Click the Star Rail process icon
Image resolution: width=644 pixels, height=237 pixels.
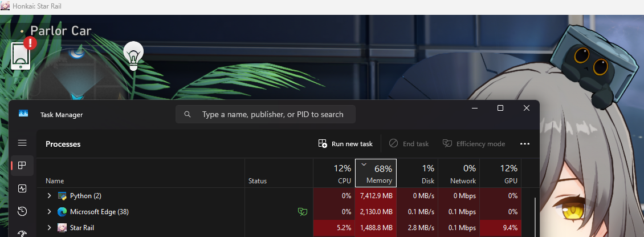(x=62, y=227)
